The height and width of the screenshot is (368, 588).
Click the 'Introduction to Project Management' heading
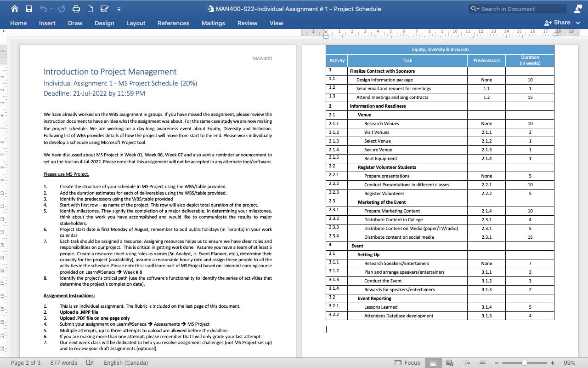coord(110,72)
